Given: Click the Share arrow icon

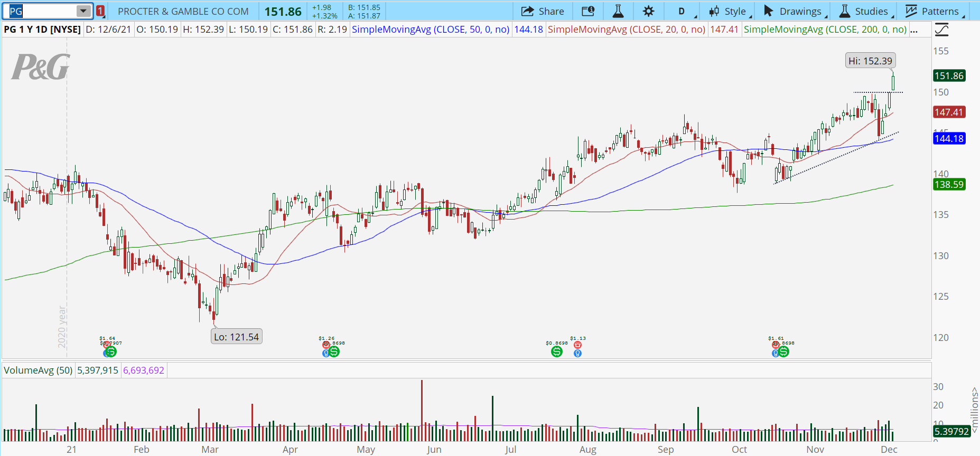Looking at the screenshot, I should (527, 11).
